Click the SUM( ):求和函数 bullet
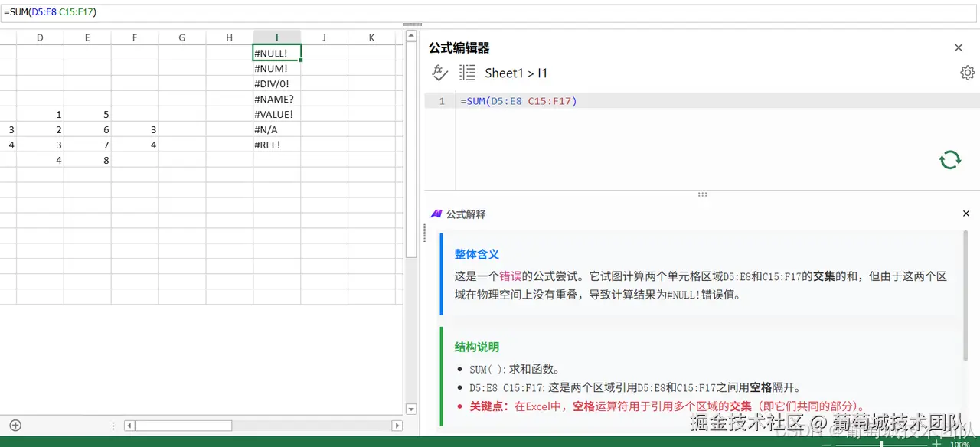980x447 pixels. click(x=514, y=369)
